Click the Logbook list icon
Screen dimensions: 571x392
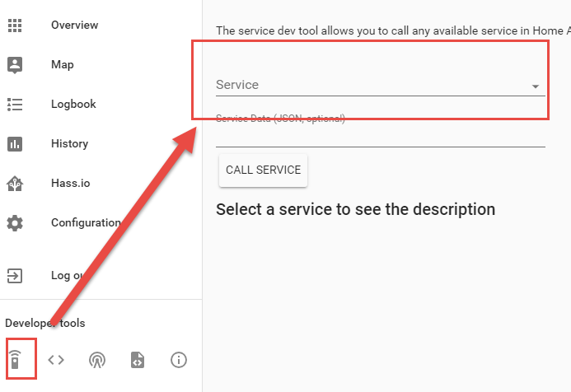(x=15, y=105)
